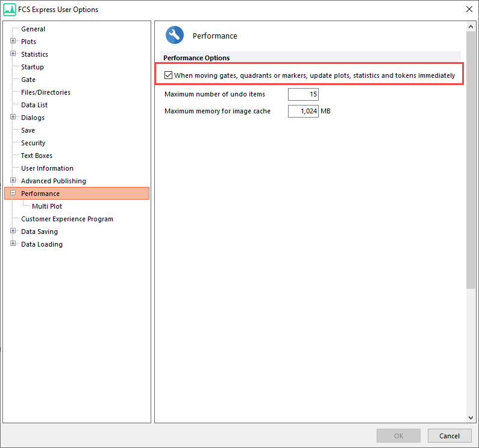
Task: Select the Plots category
Action: point(28,42)
